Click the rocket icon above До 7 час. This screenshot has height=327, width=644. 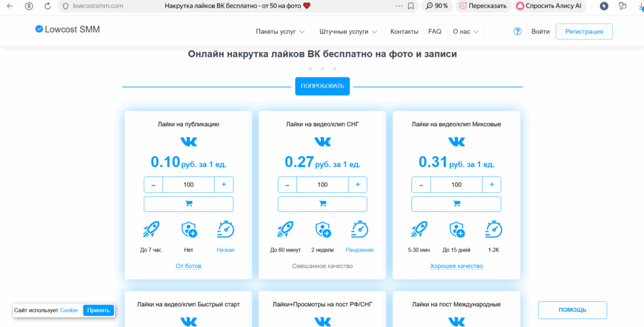151,229
